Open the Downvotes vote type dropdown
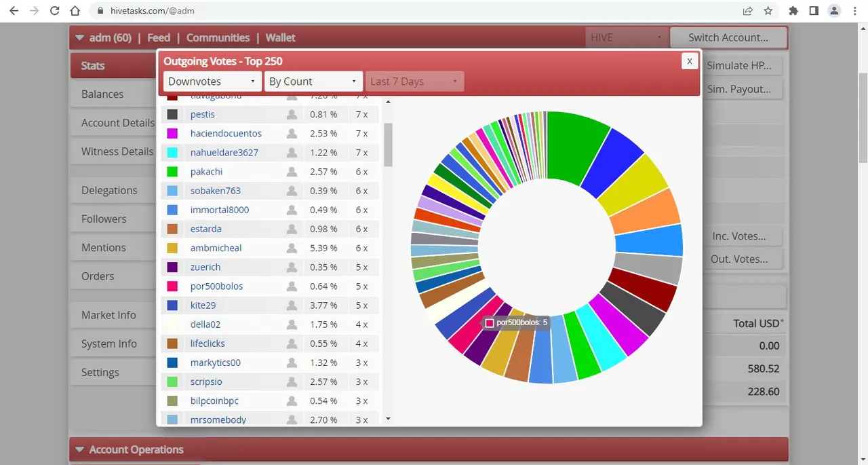Screen dimensions: 868x465 (x=212, y=81)
